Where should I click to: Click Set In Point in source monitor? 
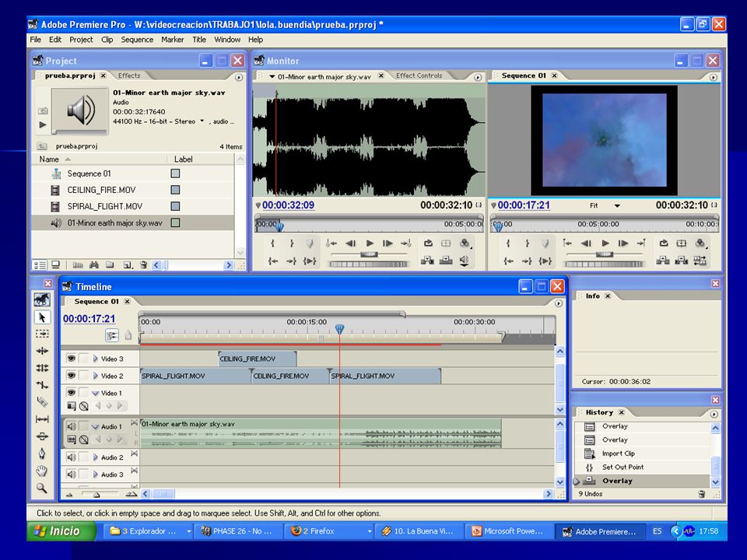272,243
